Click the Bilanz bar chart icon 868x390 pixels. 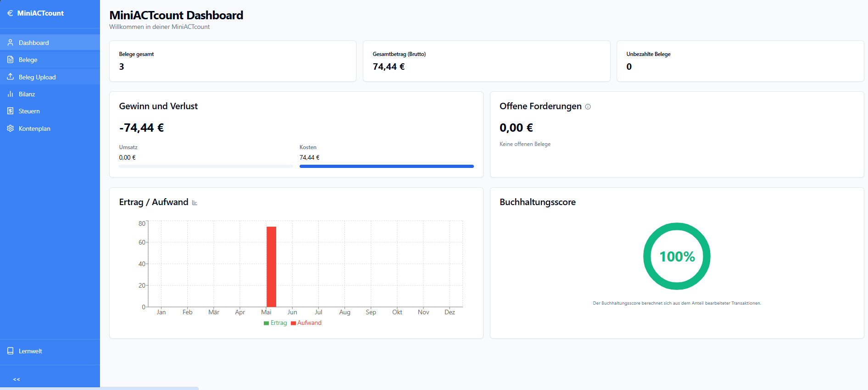coord(10,94)
